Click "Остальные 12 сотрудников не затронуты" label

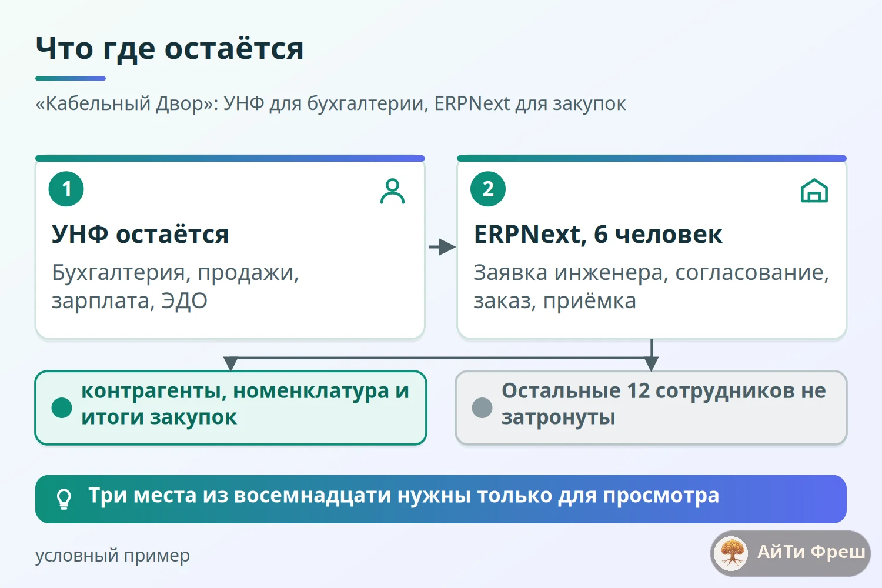click(x=664, y=403)
